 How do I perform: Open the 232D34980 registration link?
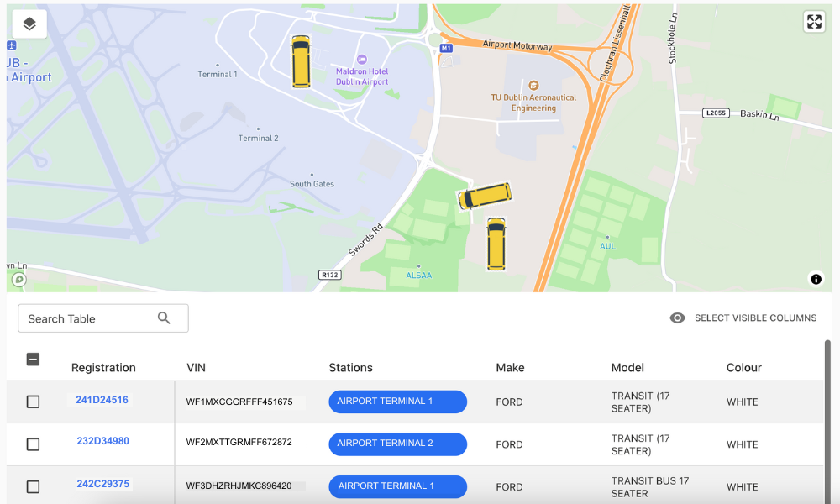pyautogui.click(x=102, y=442)
